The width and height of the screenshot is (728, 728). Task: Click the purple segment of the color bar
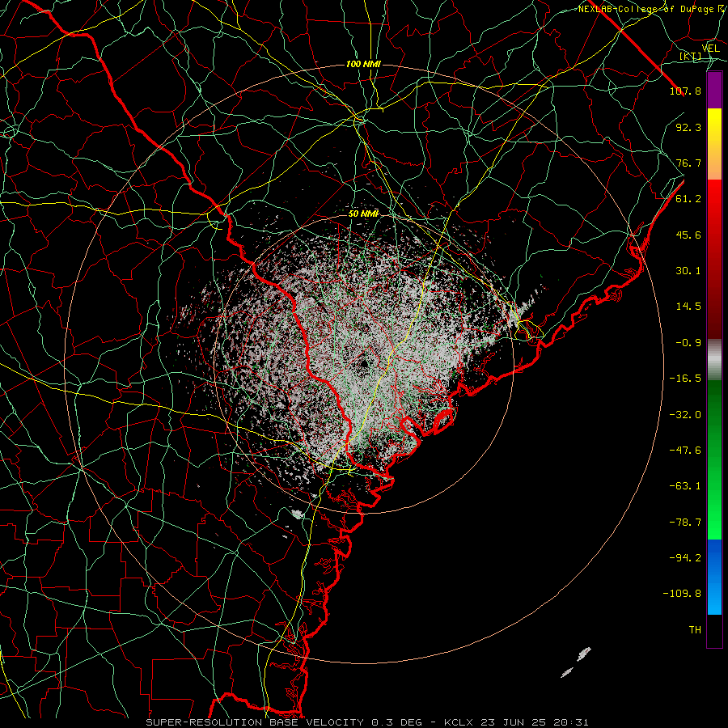pos(714,91)
